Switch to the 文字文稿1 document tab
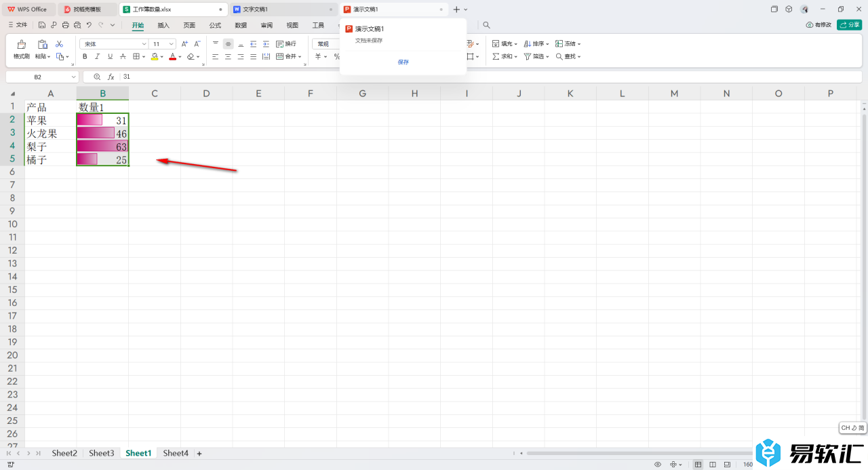 (283, 9)
